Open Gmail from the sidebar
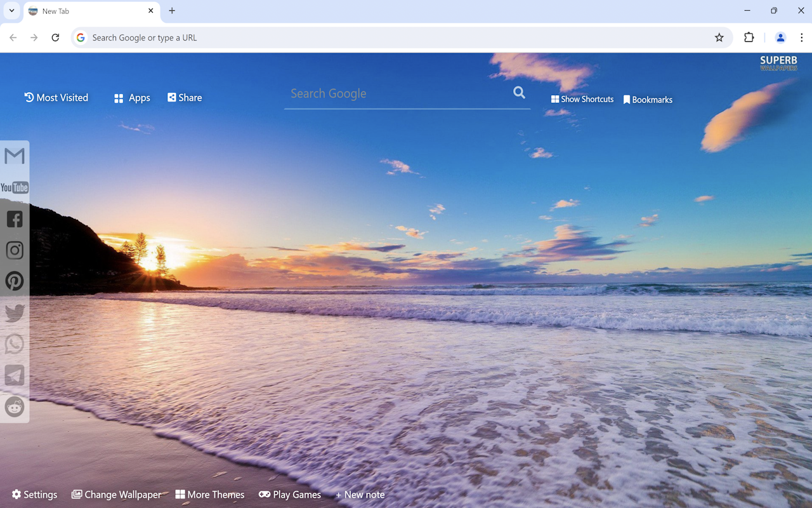Viewport: 812px width, 508px height. (x=14, y=156)
